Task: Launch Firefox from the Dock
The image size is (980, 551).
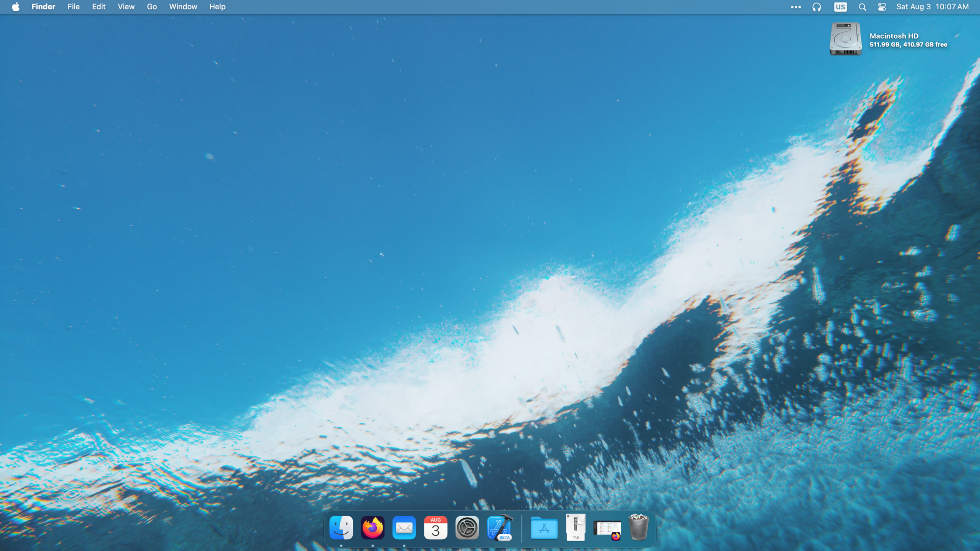Action: coord(372,528)
